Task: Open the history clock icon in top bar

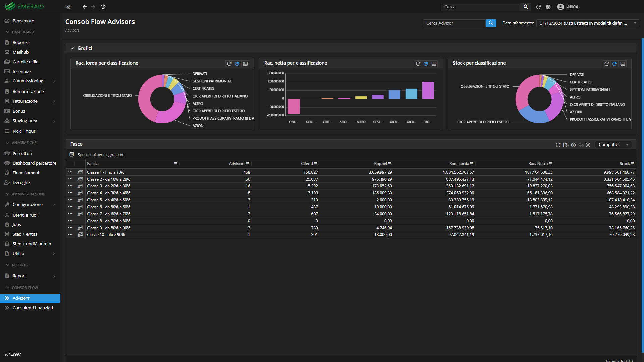Action: pyautogui.click(x=103, y=7)
